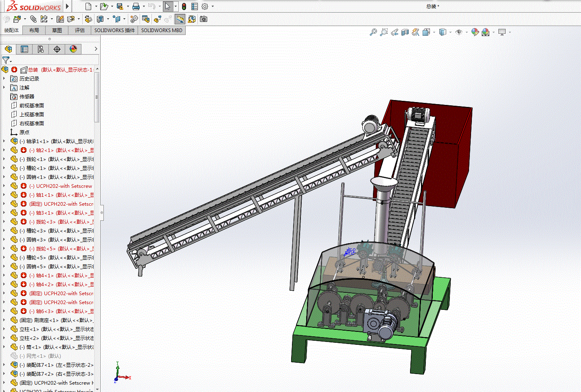This screenshot has height=392, width=581.
Task: Expand the 轴承1<1> component node
Action: click(4, 141)
